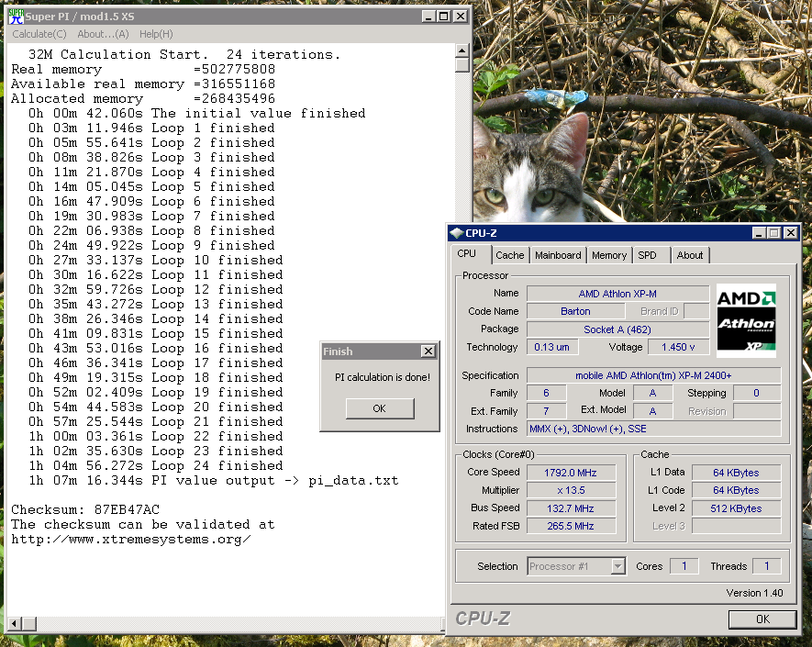Click the OK button in CPU-Z window
The image size is (812, 647).
762,619
